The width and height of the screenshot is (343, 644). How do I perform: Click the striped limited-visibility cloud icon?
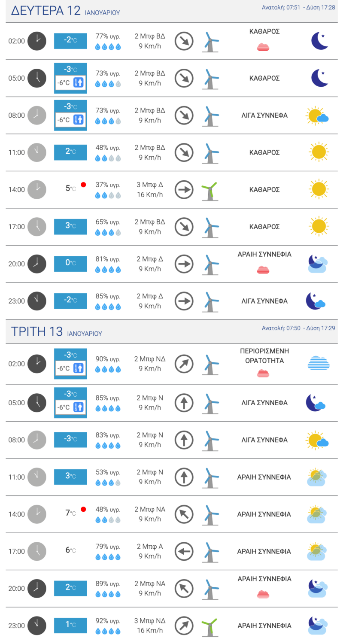(x=319, y=364)
